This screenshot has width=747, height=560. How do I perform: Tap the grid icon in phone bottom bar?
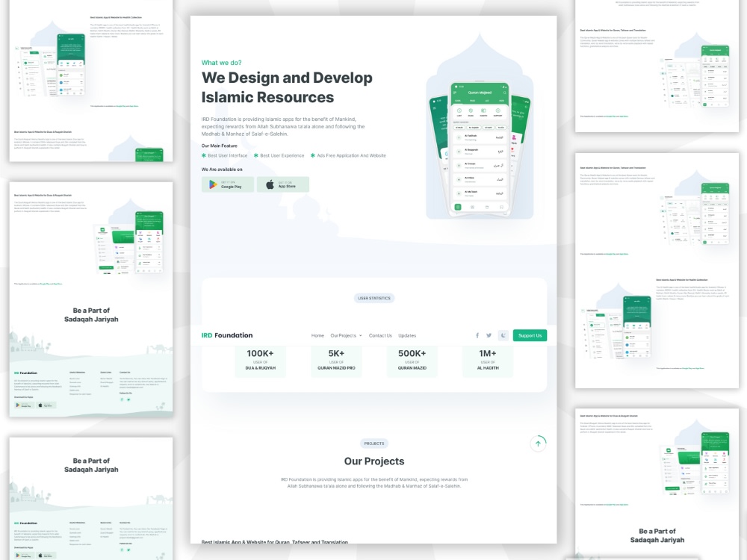(x=473, y=207)
